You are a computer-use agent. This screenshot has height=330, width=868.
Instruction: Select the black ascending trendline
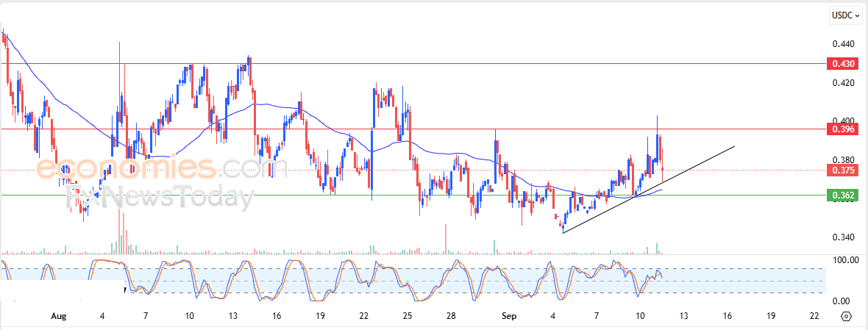tap(648, 190)
